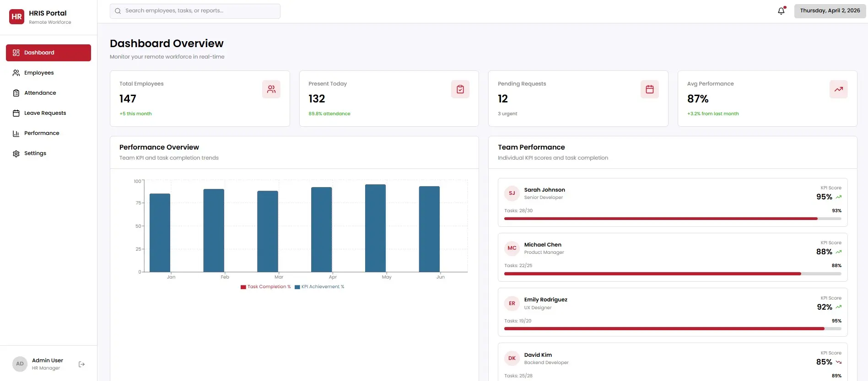Open the Employees sidebar page
Screen dimensions: 868x381
coord(39,73)
